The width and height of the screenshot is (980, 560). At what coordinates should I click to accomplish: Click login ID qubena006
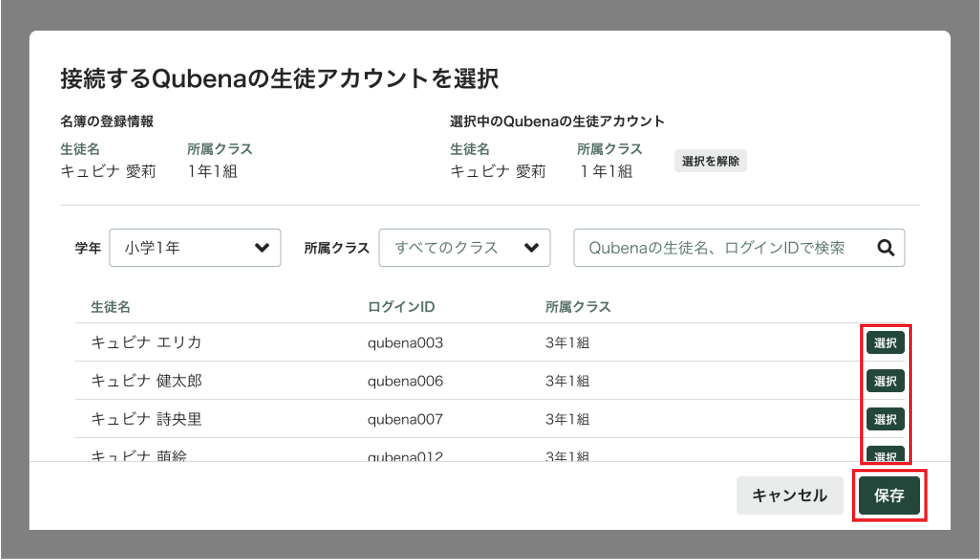[405, 381]
